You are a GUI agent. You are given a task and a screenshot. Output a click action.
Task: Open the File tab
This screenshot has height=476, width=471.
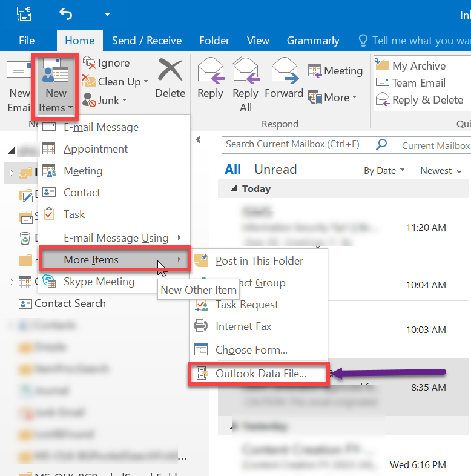coord(27,41)
